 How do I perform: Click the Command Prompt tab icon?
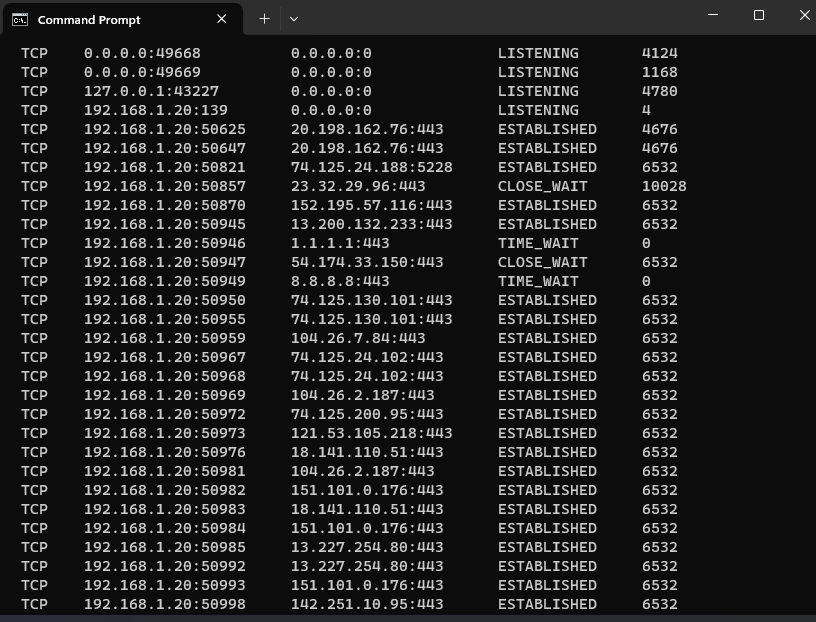20,20
